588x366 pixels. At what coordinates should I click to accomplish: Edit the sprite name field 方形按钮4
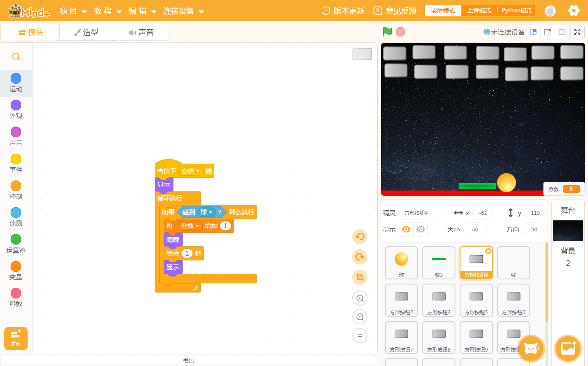click(x=420, y=213)
